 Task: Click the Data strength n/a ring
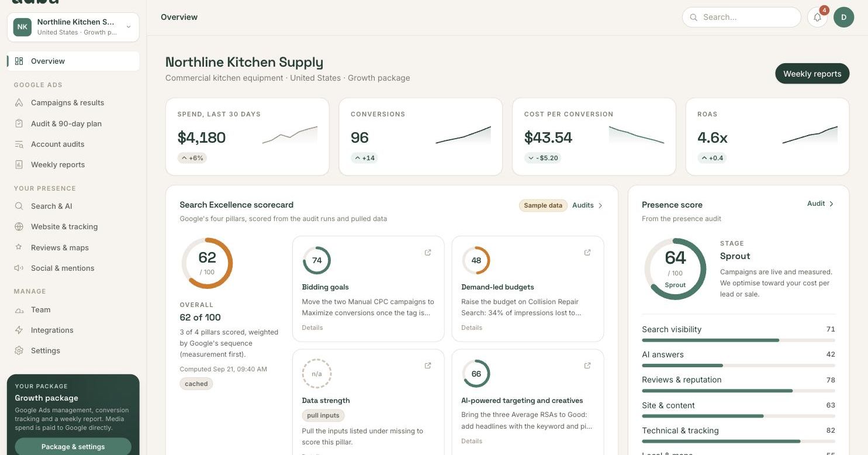(317, 374)
